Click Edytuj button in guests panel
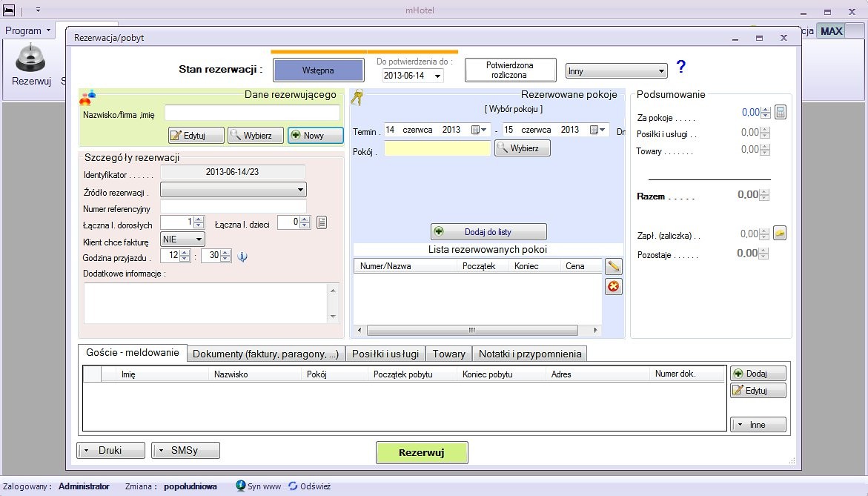The width and height of the screenshot is (868, 496). click(758, 391)
